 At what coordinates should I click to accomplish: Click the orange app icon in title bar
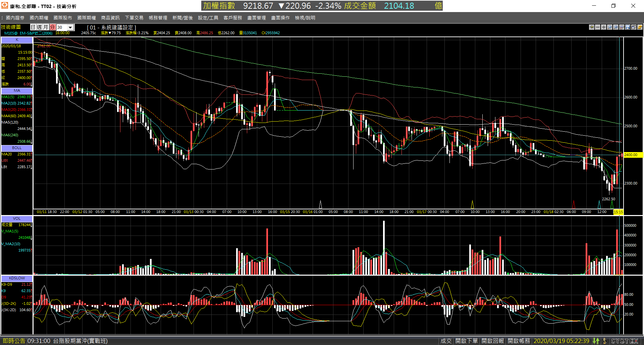point(5,6)
